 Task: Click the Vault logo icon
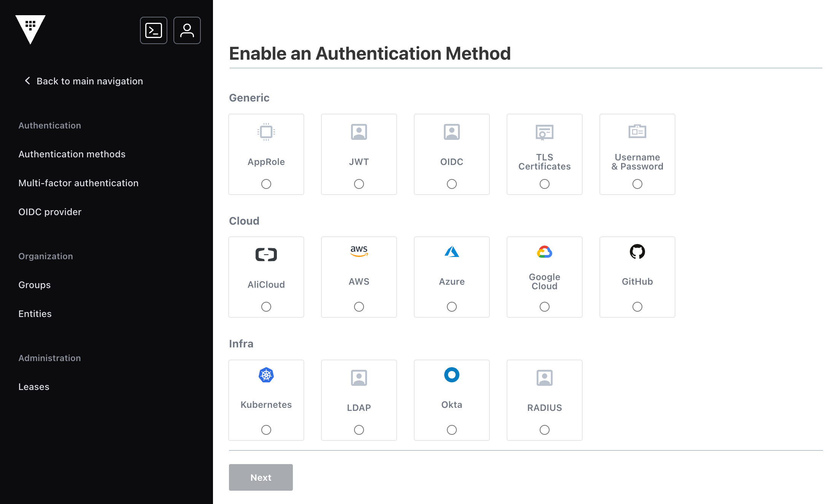tap(30, 30)
